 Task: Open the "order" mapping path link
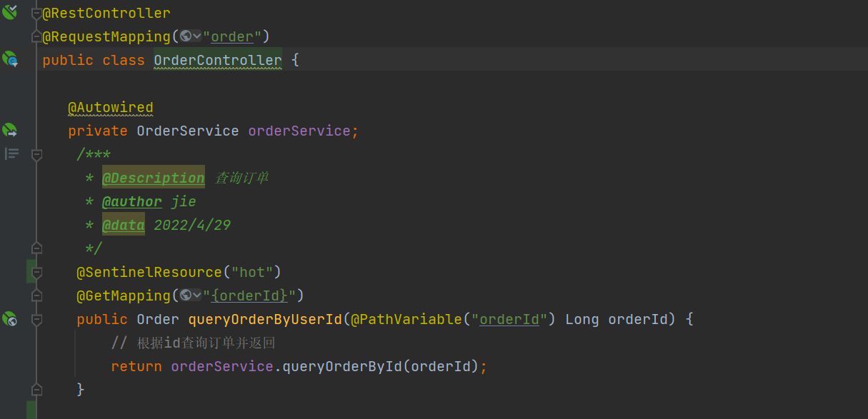[x=232, y=36]
